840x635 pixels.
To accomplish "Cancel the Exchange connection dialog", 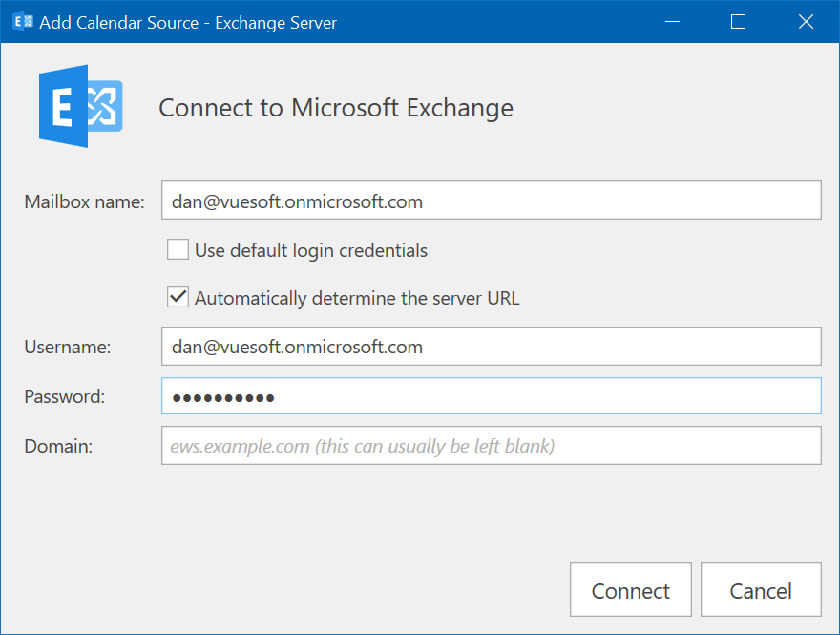I will [761, 590].
